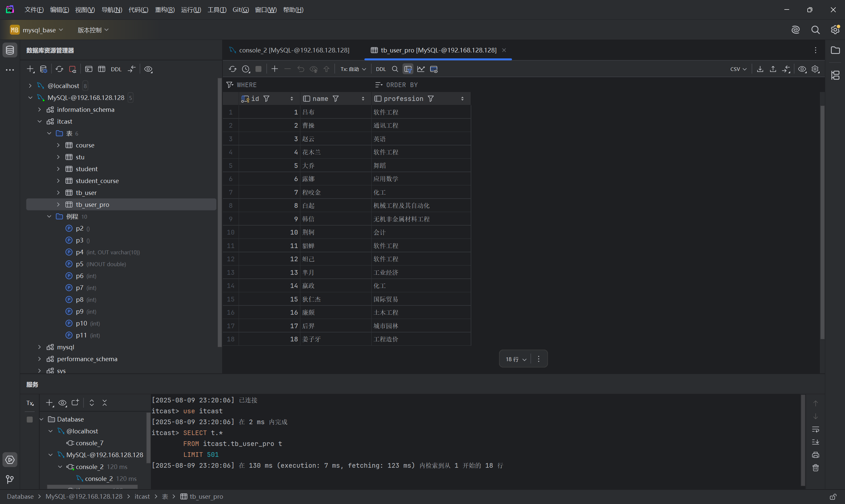Image resolution: width=845 pixels, height=504 pixels.
Task: Open the find magnifier in the data toolbar
Action: [395, 69]
